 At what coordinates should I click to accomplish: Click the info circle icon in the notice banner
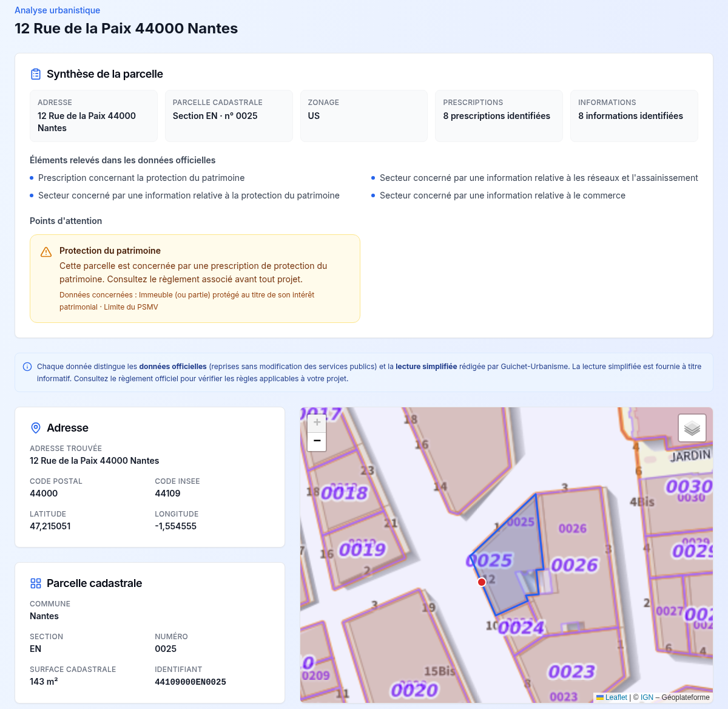27,367
